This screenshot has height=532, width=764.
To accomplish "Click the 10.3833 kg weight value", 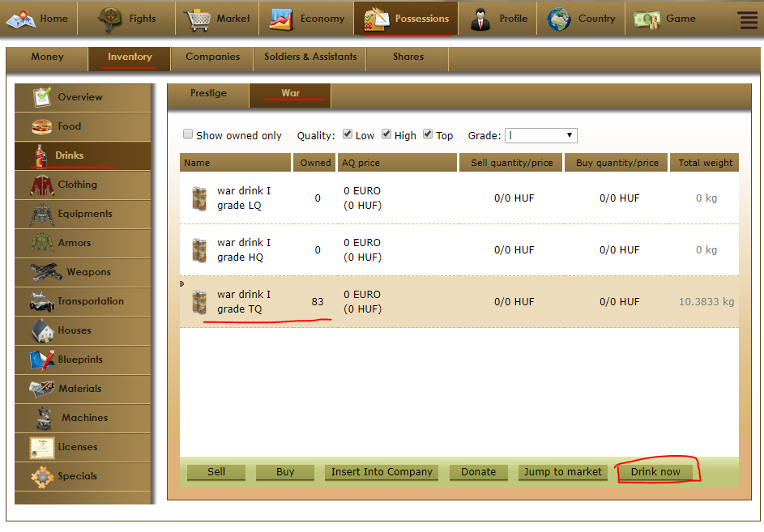I will [706, 302].
